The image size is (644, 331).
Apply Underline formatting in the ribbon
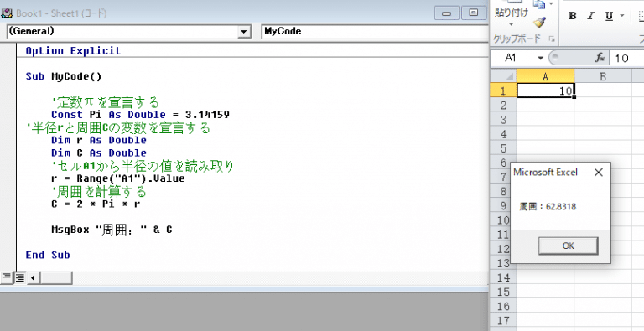pyautogui.click(x=609, y=16)
